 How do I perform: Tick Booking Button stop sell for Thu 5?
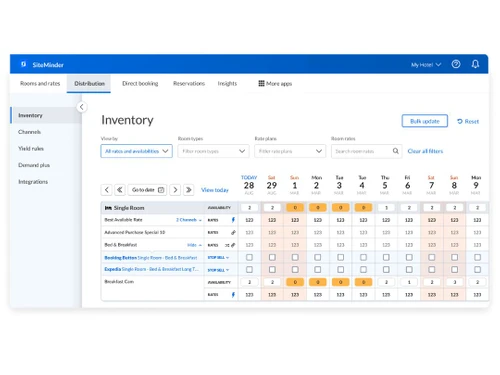(386, 257)
